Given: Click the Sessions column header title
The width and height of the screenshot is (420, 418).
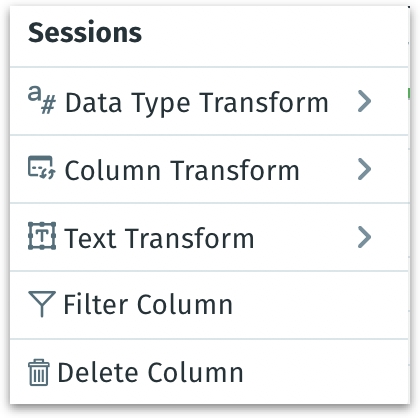Looking at the screenshot, I should 85,33.
